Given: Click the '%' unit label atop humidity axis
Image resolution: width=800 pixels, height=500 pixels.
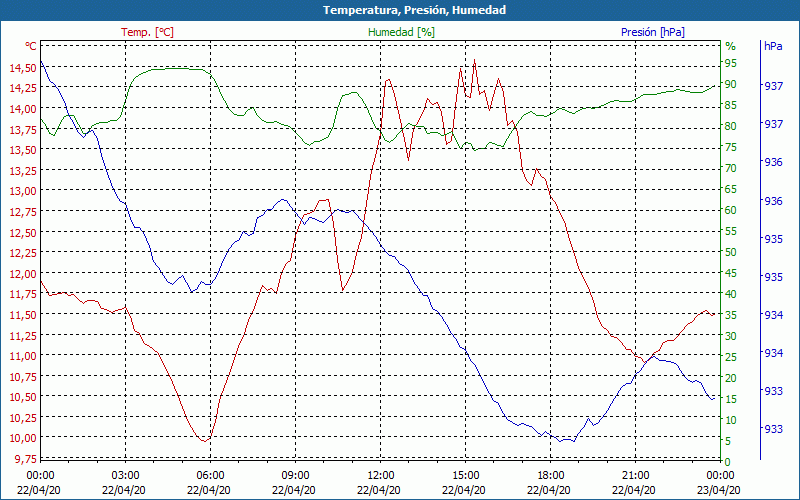Looking at the screenshot, I should point(731,46).
